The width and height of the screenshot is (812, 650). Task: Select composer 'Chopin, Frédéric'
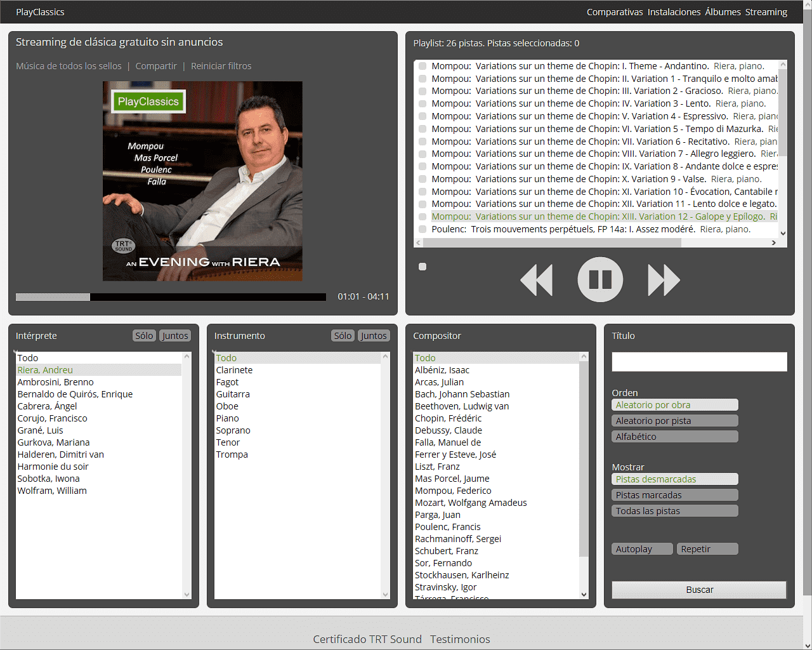496,418
